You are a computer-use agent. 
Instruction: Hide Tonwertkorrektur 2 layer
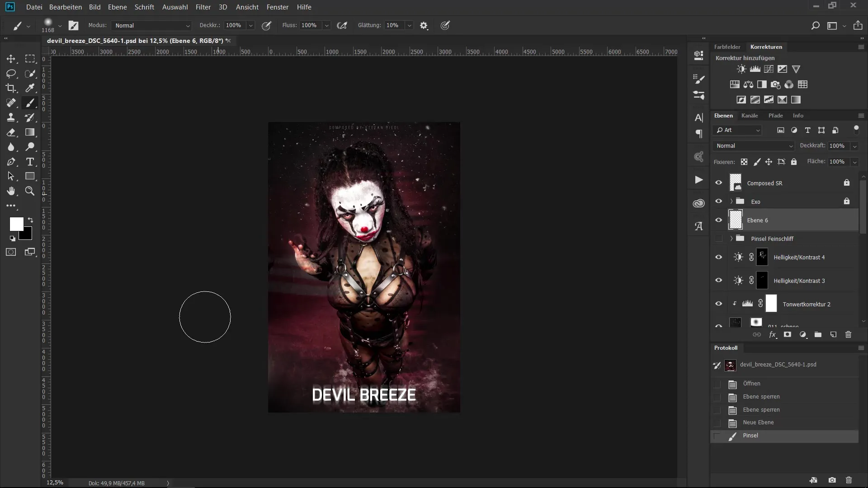(718, 304)
